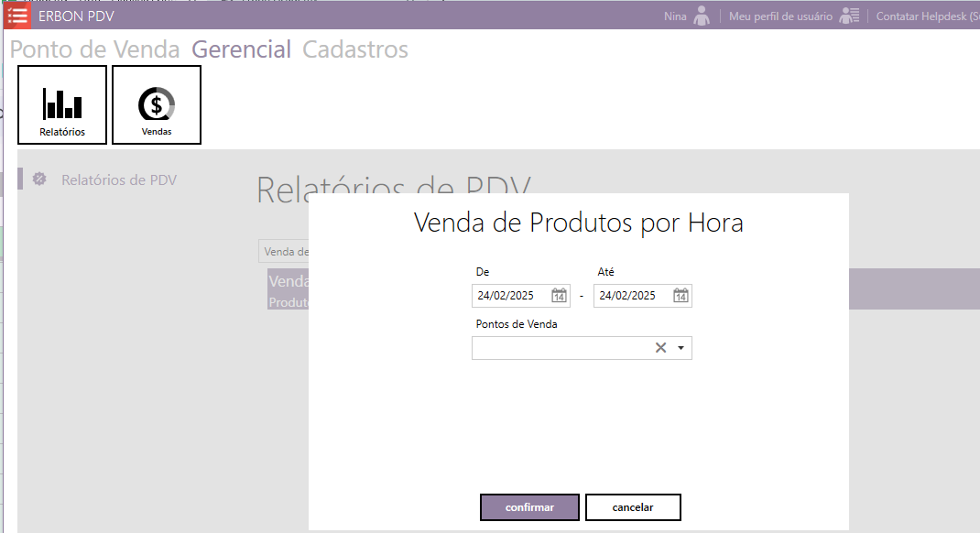Open the red hamburger menu icon
The height and width of the screenshot is (533, 980).
tap(17, 16)
